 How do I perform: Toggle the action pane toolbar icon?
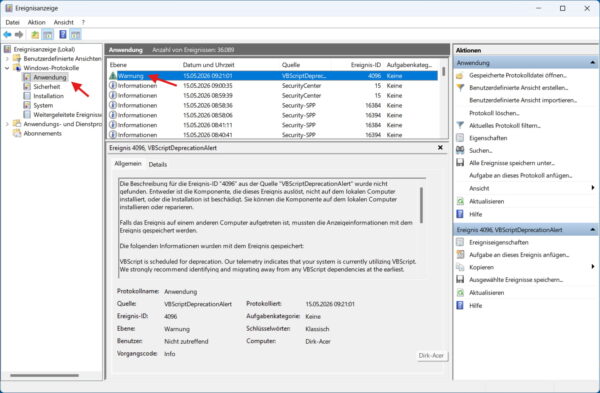point(75,35)
